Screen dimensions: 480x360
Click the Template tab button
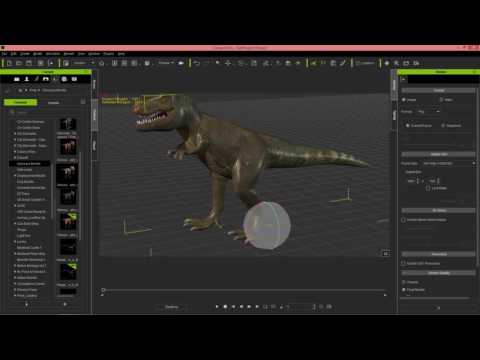(21, 102)
